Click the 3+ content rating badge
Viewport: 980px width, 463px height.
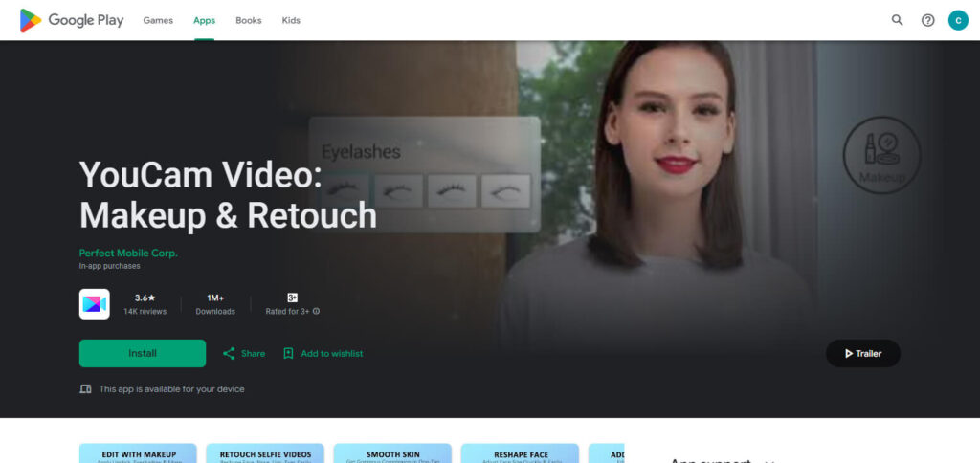pos(292,298)
